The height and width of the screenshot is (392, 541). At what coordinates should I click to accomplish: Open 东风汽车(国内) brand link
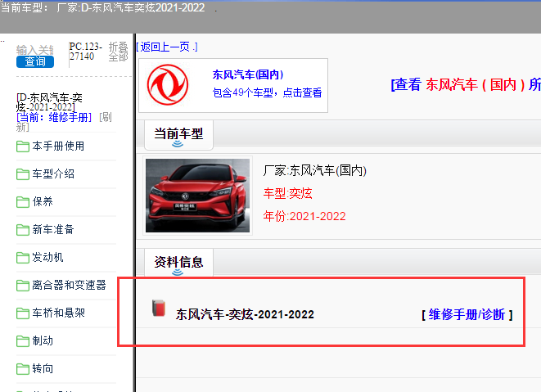pyautogui.click(x=248, y=74)
